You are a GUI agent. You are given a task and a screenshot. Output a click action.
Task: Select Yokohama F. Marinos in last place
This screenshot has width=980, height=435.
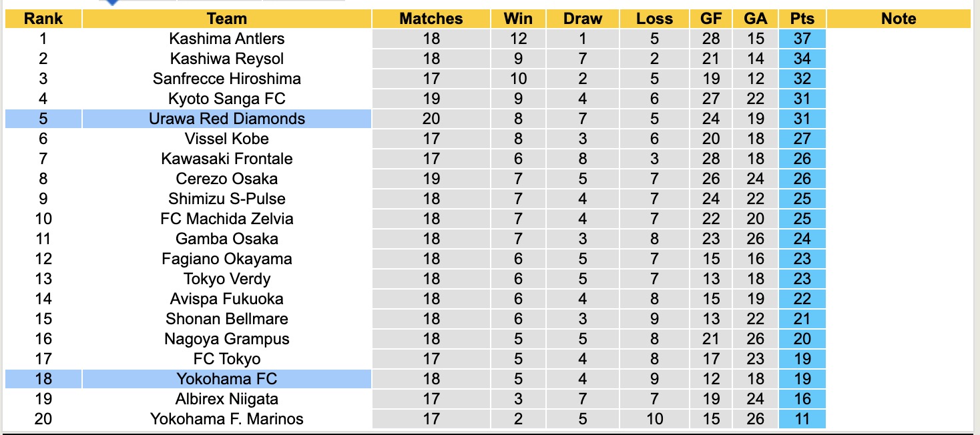(227, 419)
